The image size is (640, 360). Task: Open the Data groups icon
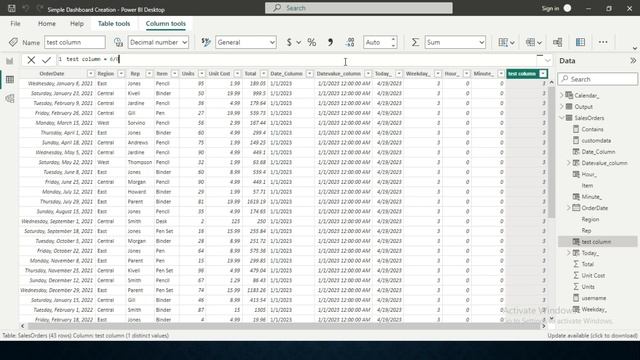tap(533, 42)
